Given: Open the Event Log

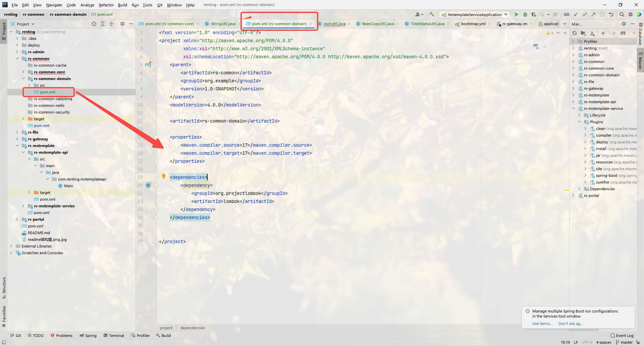Looking at the screenshot, I should 625,335.
